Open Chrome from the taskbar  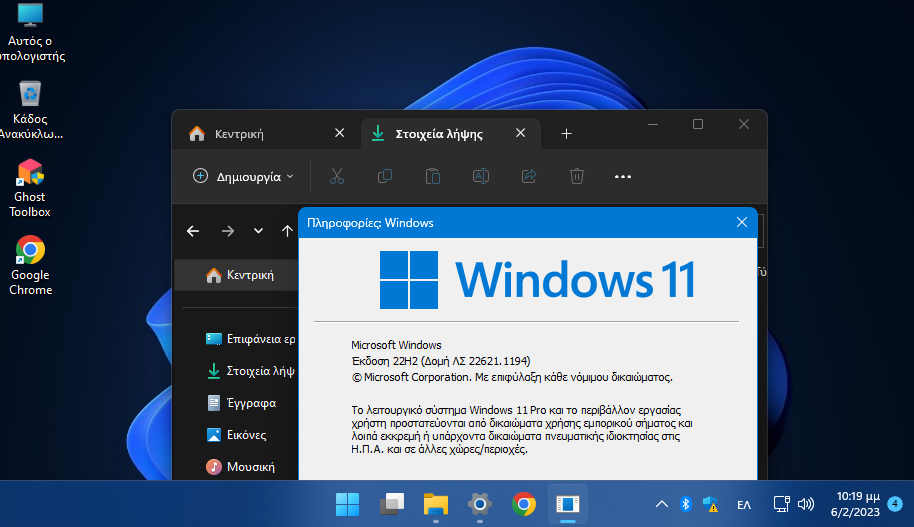pos(523,504)
